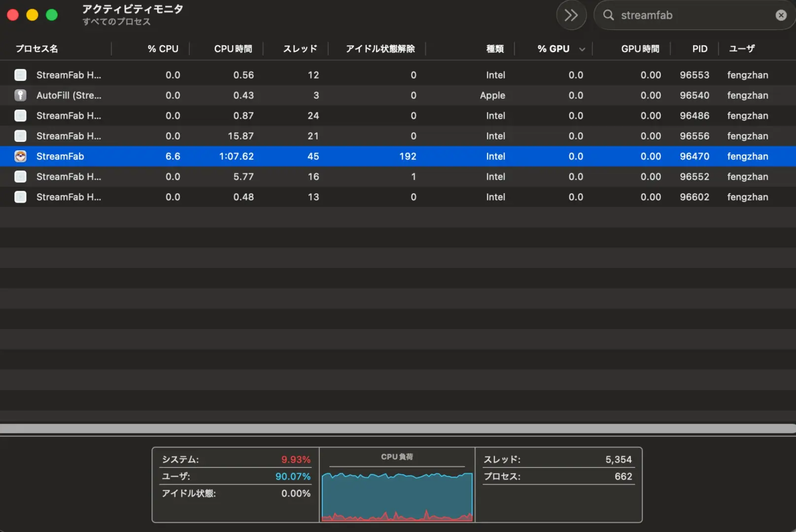Click the アイドル状態 0.00% value
This screenshot has width=796, height=532.
296,494
